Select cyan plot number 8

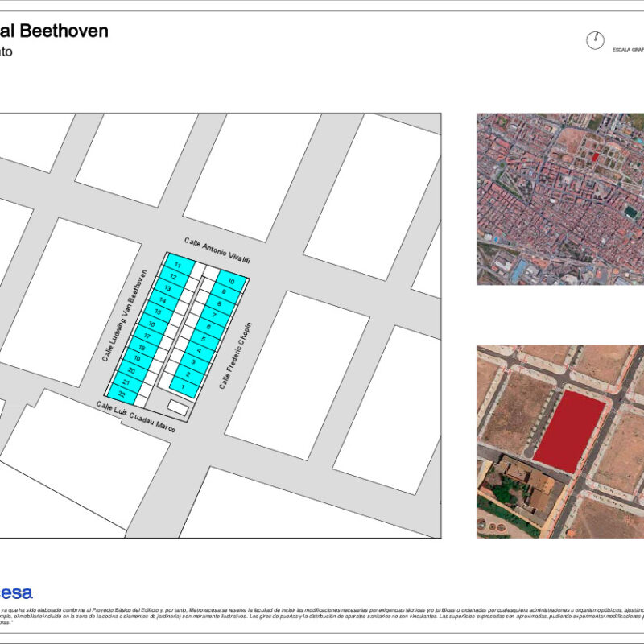coord(220,303)
